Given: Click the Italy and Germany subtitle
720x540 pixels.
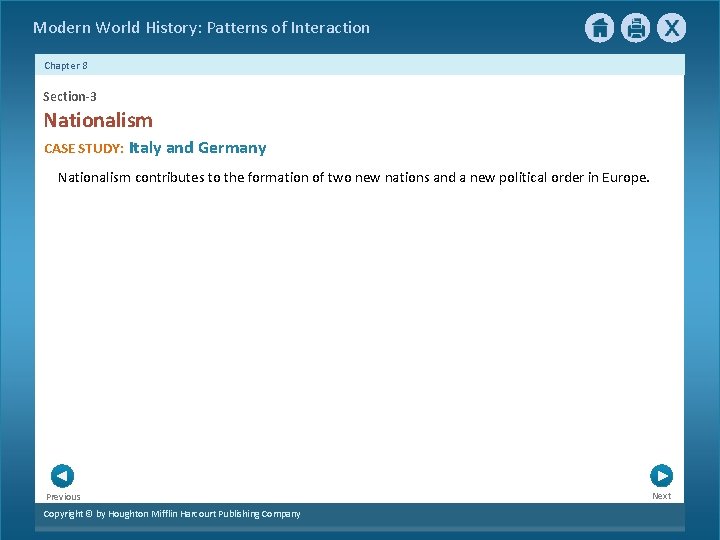Looking at the screenshot, I should [x=197, y=148].
